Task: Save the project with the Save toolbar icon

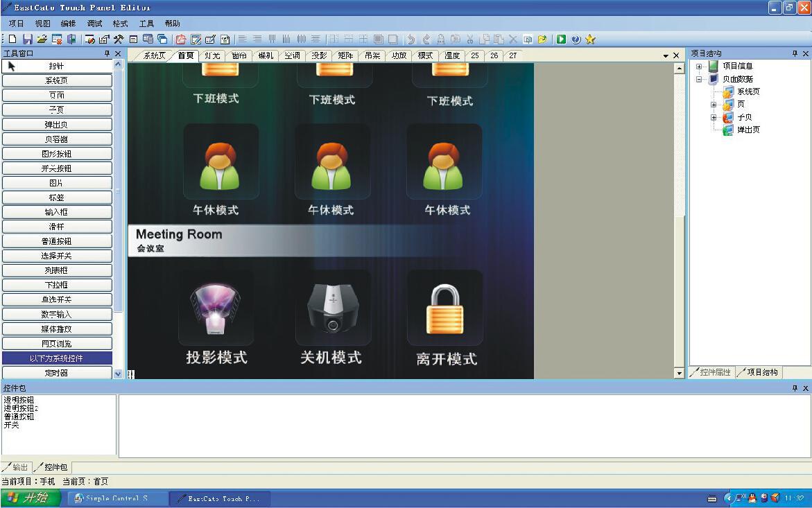Action: coord(28,40)
